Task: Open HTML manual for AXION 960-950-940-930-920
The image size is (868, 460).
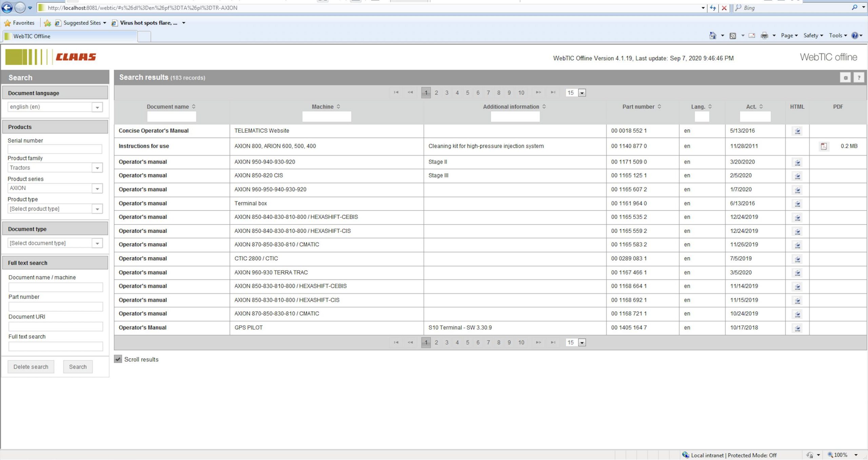Action: click(x=797, y=190)
